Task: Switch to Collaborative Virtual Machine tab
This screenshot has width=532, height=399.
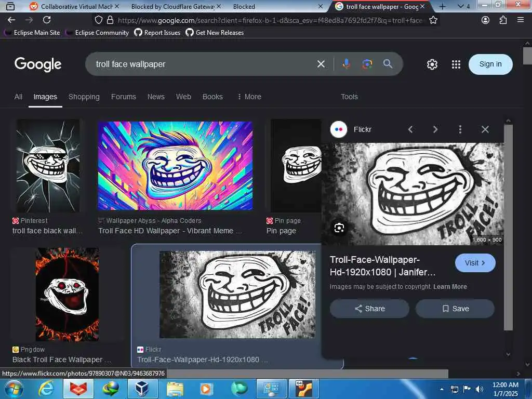Action: click(73, 6)
